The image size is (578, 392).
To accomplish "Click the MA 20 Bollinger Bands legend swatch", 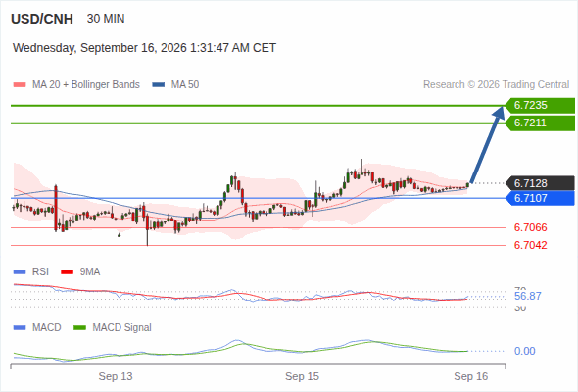I will (20, 85).
